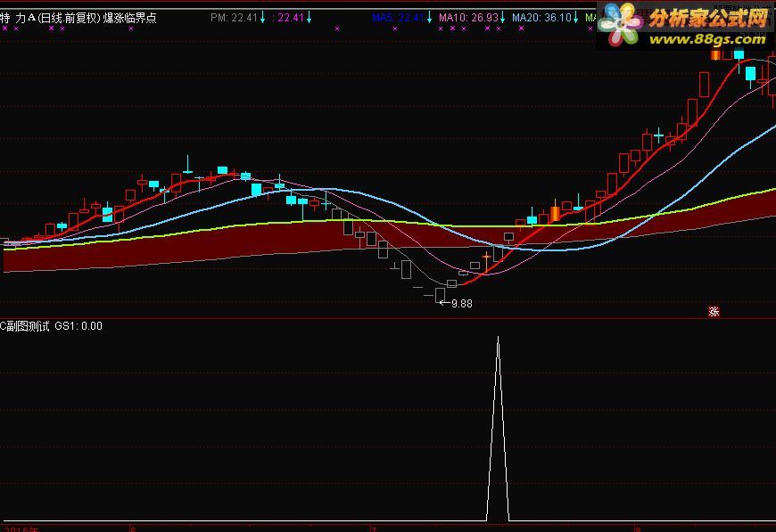Image resolution: width=776 pixels, height=532 pixels.
Task: Click the red 涨 marker icon
Action: coord(714,312)
